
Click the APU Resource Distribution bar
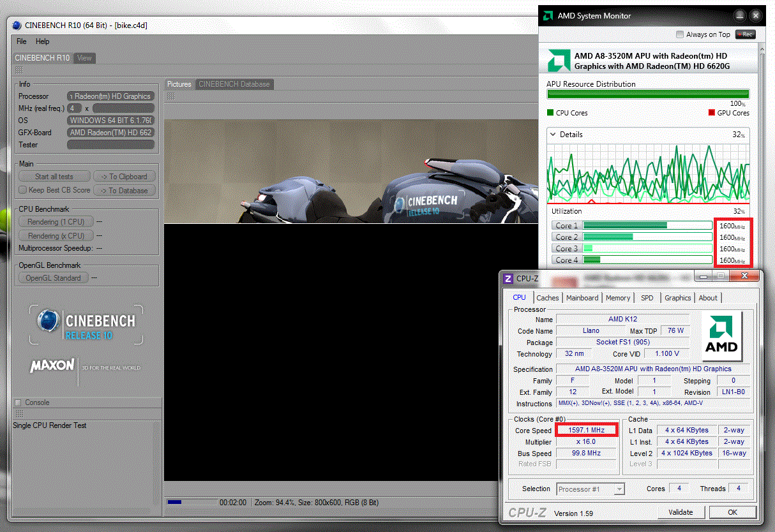pyautogui.click(x=648, y=94)
